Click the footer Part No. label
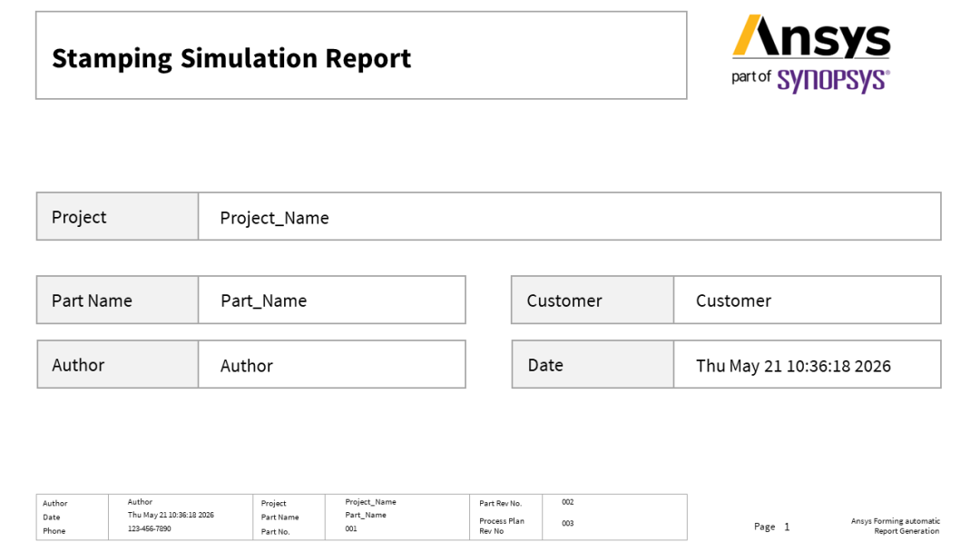The image size is (980, 552). tap(275, 532)
